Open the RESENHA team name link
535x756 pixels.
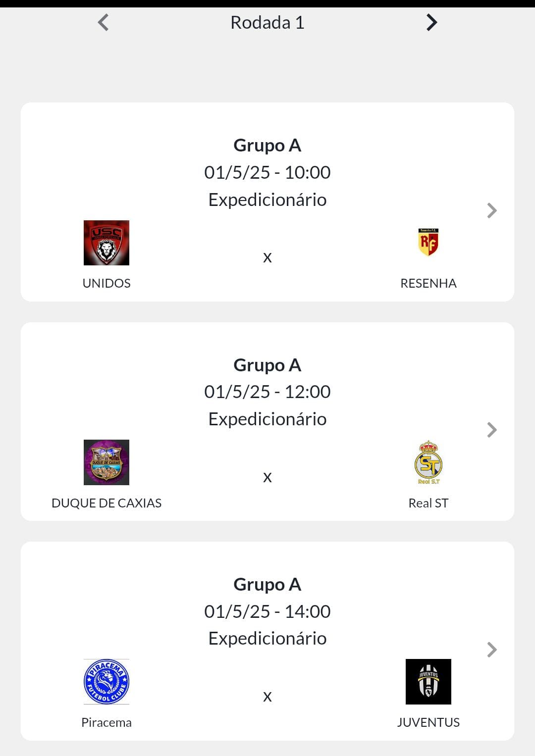pos(428,283)
